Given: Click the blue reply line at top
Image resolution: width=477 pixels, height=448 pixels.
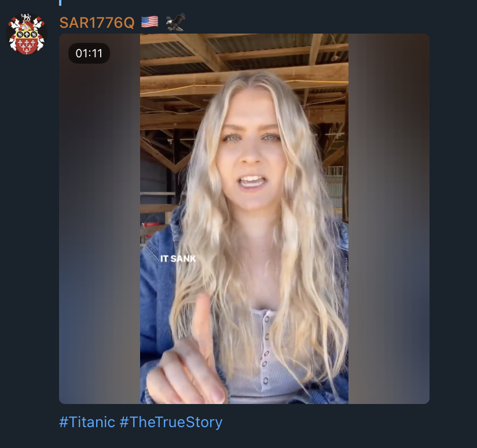Looking at the screenshot, I should pyautogui.click(x=60, y=3).
